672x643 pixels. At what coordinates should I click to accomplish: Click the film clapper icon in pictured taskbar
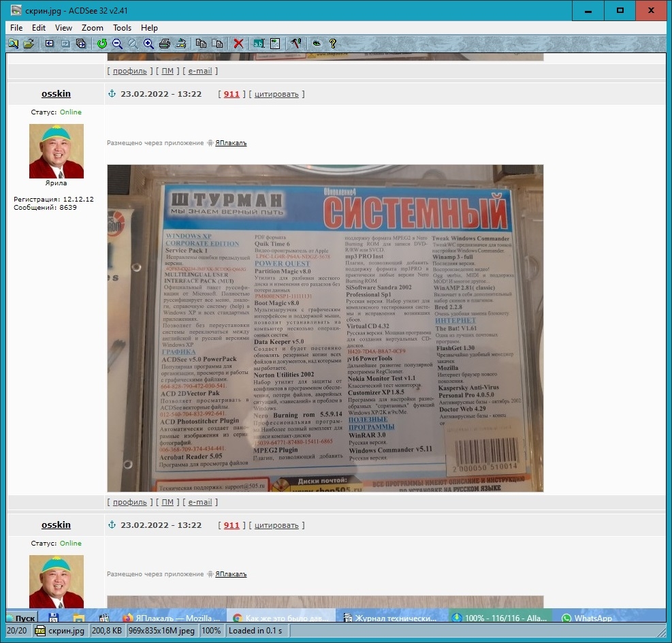[104, 618]
